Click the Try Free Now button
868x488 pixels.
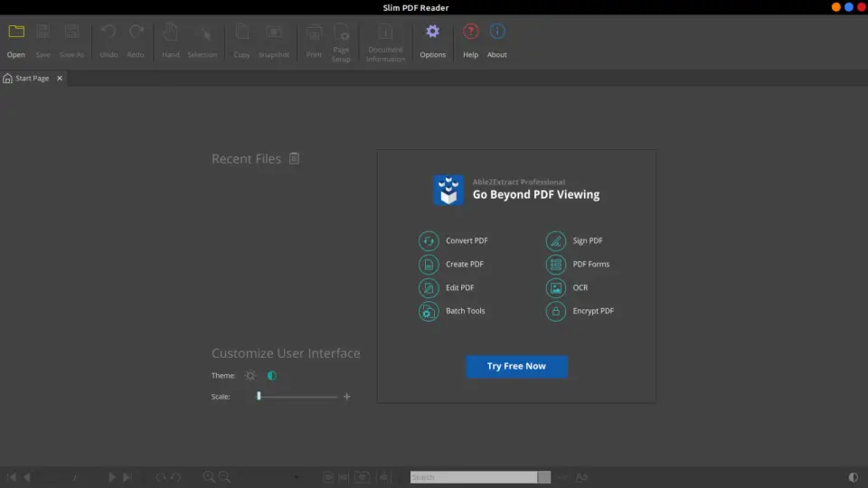coord(516,366)
